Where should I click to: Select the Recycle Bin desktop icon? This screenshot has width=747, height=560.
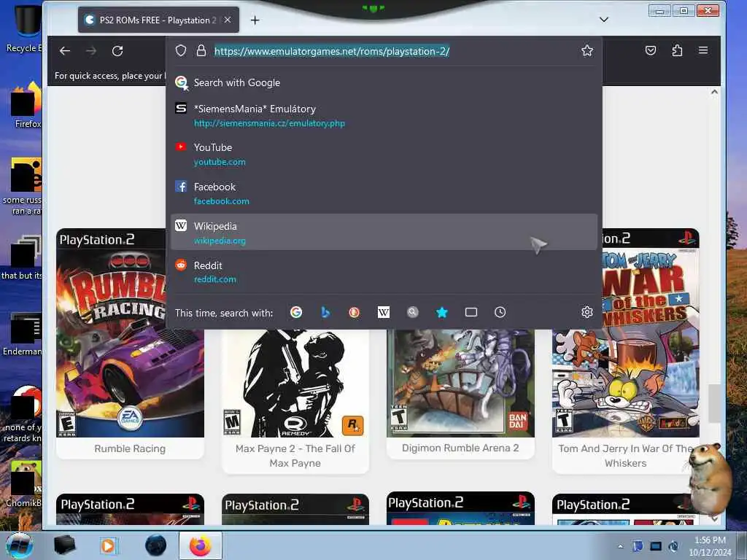pos(24,28)
